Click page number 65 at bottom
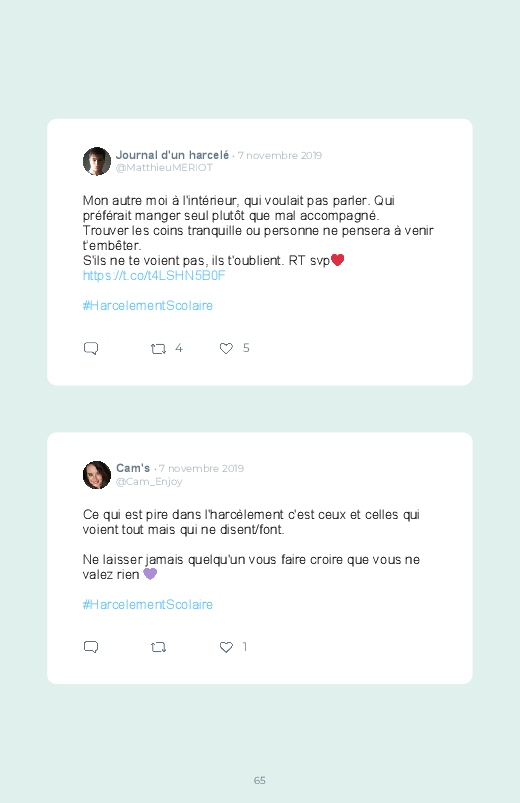 (x=260, y=780)
